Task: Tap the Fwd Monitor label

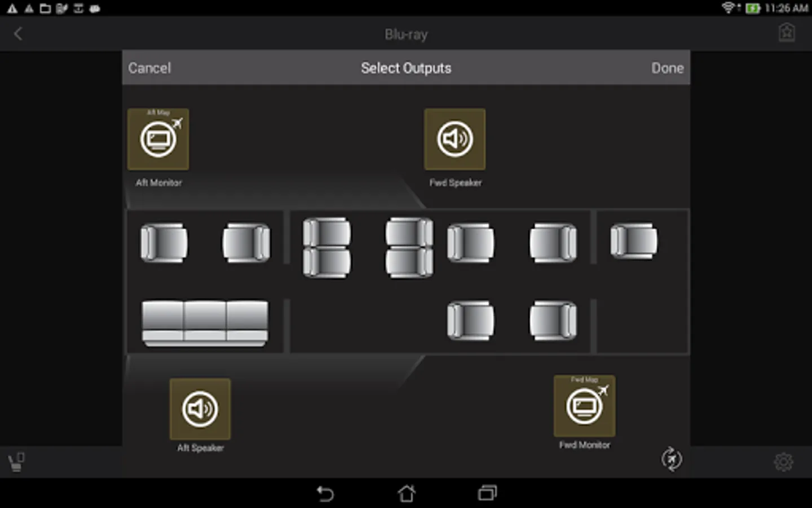Action: tap(585, 445)
